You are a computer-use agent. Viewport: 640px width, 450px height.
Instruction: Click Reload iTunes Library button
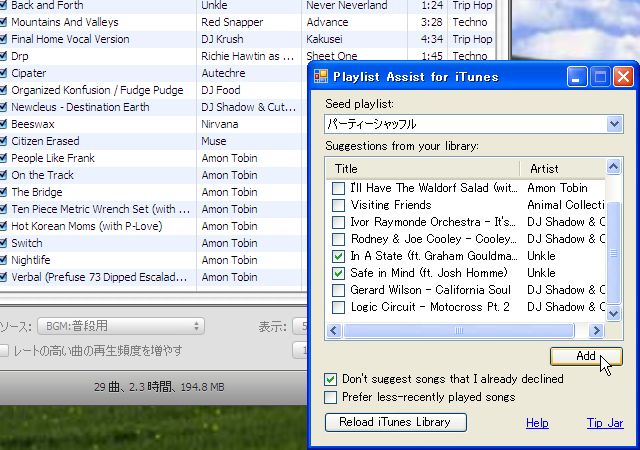(396, 422)
